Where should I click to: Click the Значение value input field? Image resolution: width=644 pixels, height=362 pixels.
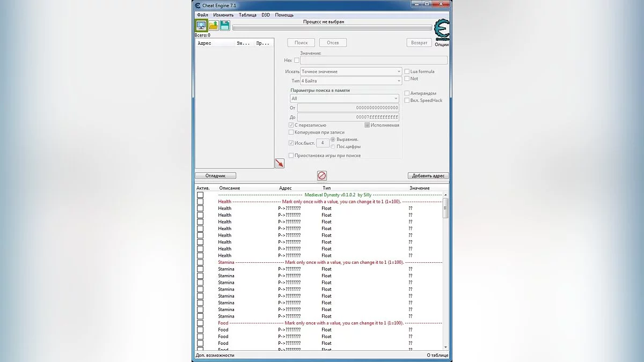(x=373, y=61)
